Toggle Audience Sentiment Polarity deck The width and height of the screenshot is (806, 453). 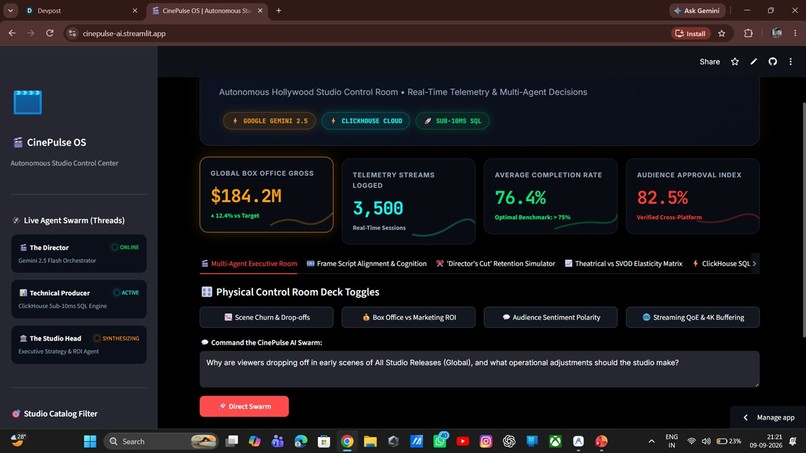click(551, 317)
